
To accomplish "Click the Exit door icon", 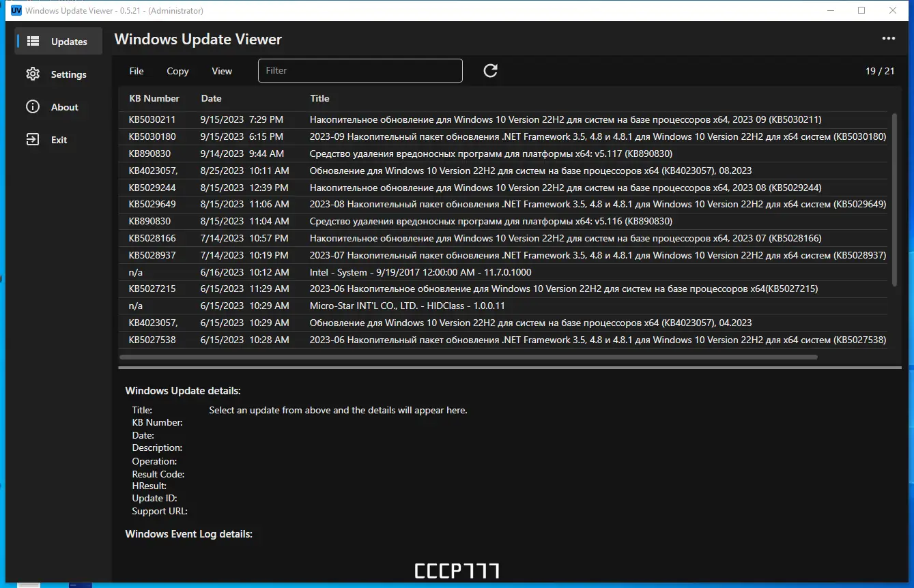I will coord(33,140).
